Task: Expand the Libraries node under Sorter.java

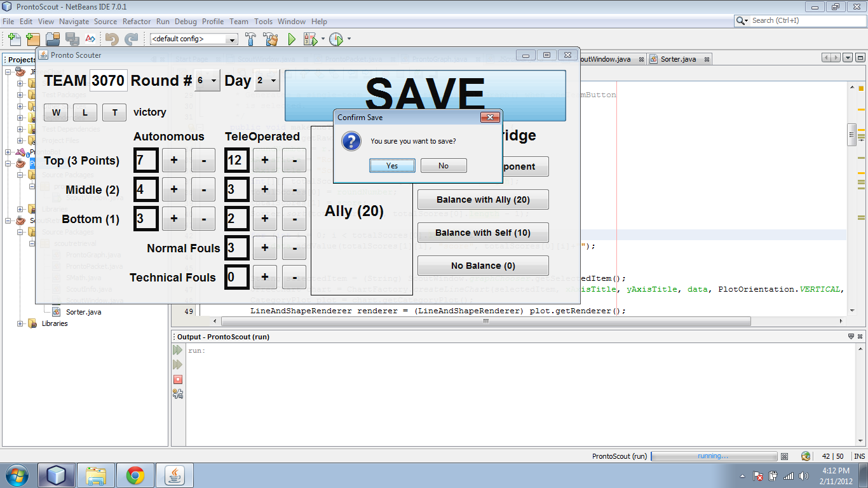Action: (20, 323)
